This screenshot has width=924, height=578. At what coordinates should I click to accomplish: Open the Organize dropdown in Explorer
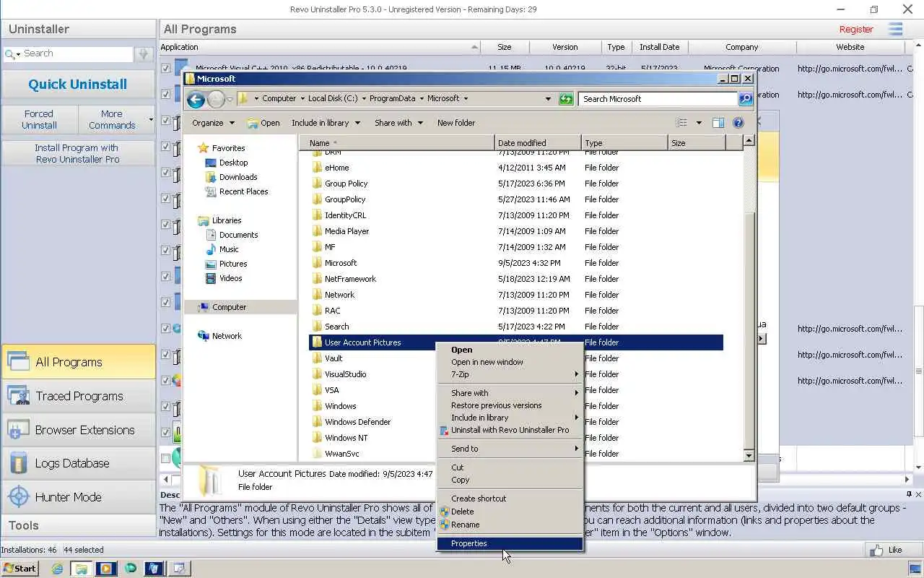click(x=213, y=123)
